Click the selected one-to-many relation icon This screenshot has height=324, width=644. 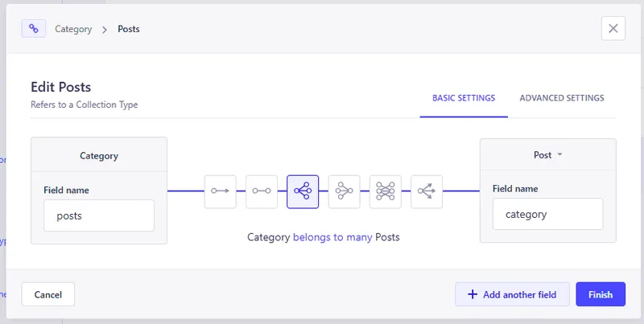[303, 191]
